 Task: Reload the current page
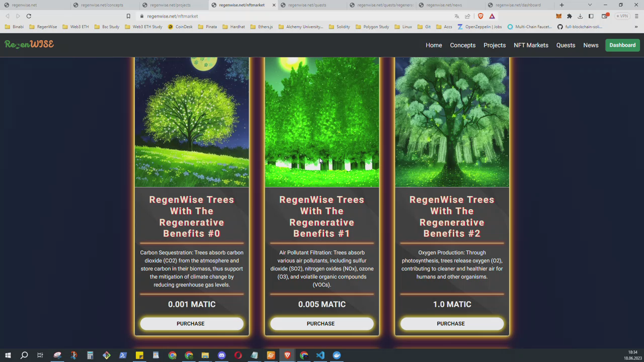tap(29, 16)
